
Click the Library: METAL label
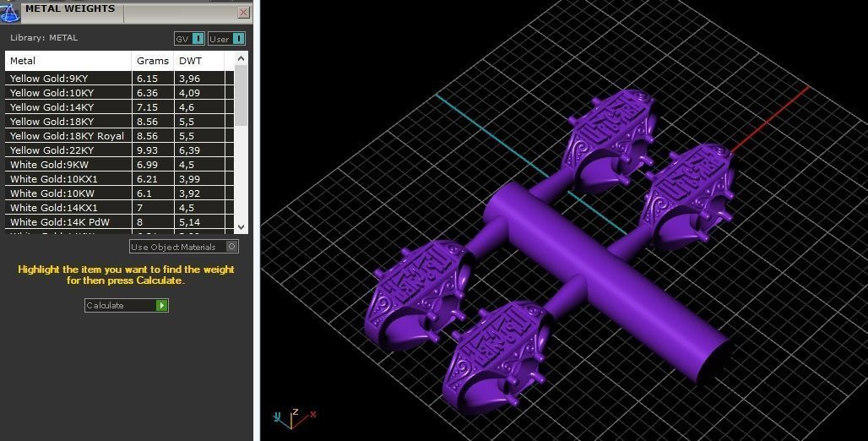(44, 38)
